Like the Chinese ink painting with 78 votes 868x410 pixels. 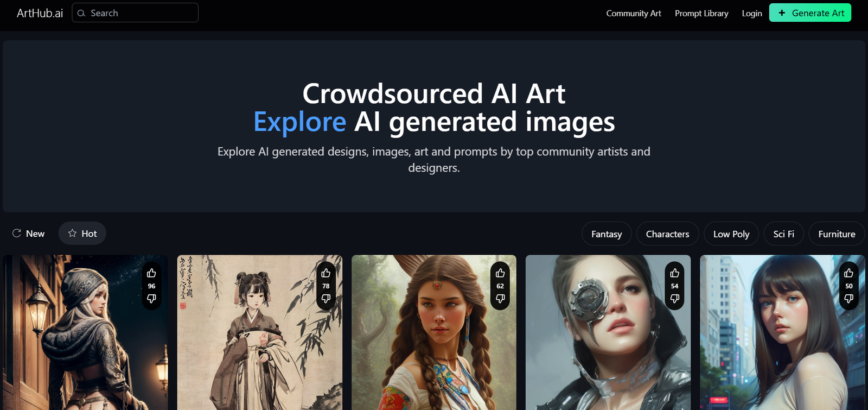[x=326, y=273]
